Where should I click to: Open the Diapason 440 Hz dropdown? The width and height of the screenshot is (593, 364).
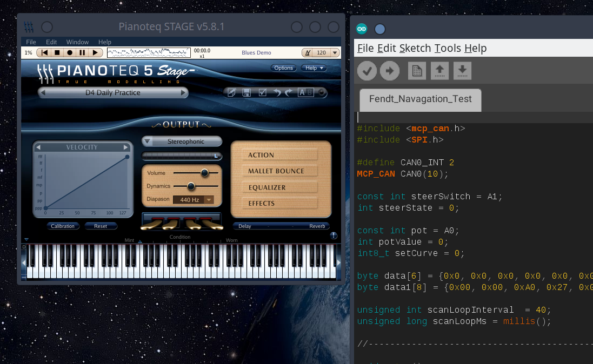click(194, 200)
